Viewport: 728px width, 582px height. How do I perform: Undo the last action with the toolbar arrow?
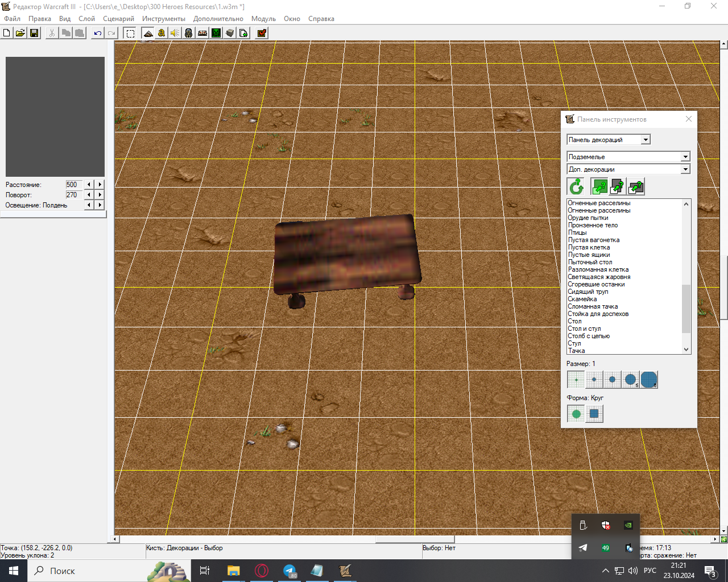[x=98, y=33]
